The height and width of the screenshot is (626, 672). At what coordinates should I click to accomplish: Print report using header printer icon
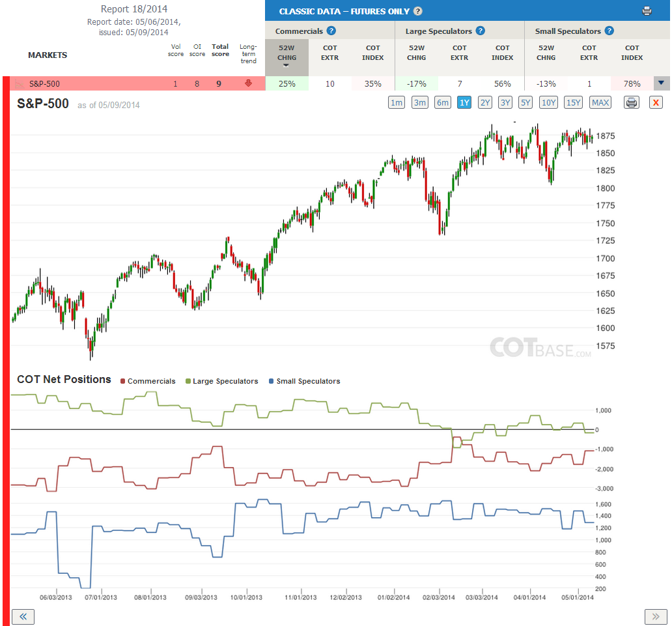point(647,12)
